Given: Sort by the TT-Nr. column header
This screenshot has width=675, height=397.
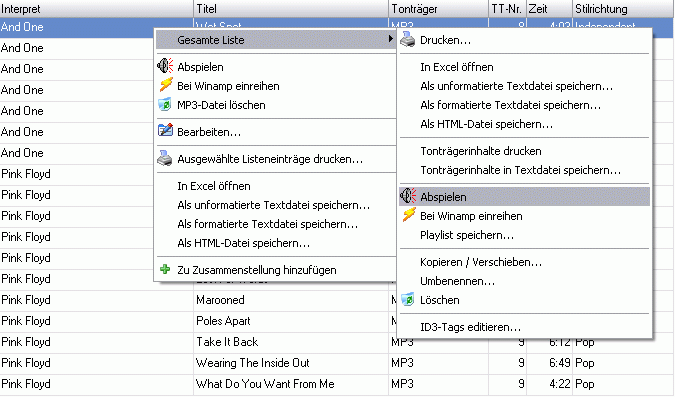Looking at the screenshot, I should (508, 9).
